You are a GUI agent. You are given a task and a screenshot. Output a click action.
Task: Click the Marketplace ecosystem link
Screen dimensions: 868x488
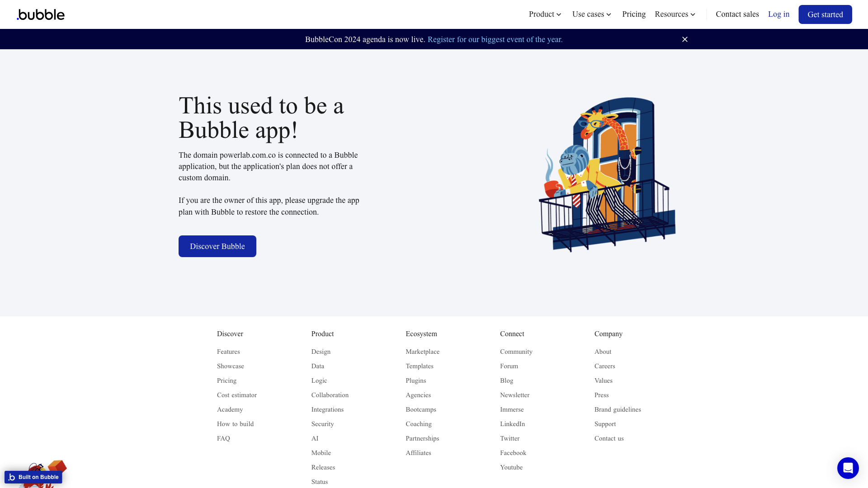pyautogui.click(x=423, y=352)
